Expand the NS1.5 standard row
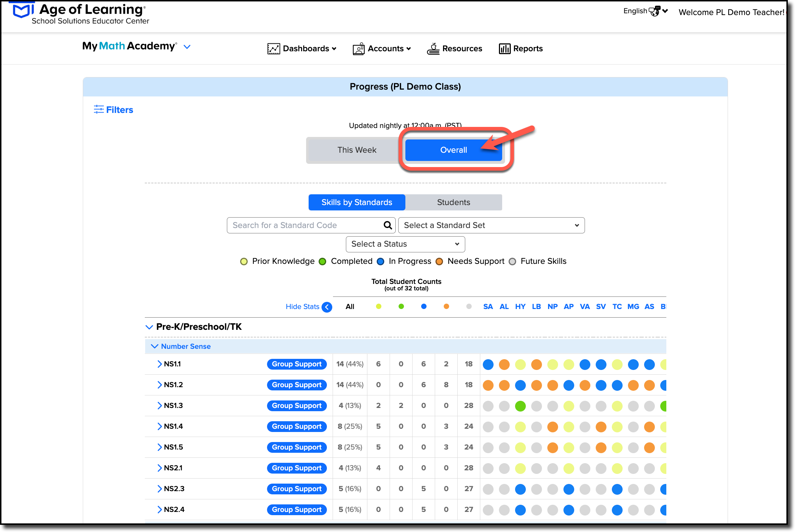This screenshot has width=795, height=532. click(x=160, y=447)
